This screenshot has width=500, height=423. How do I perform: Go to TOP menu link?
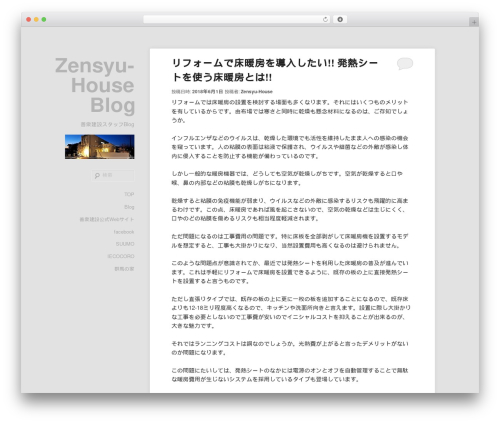129,194
